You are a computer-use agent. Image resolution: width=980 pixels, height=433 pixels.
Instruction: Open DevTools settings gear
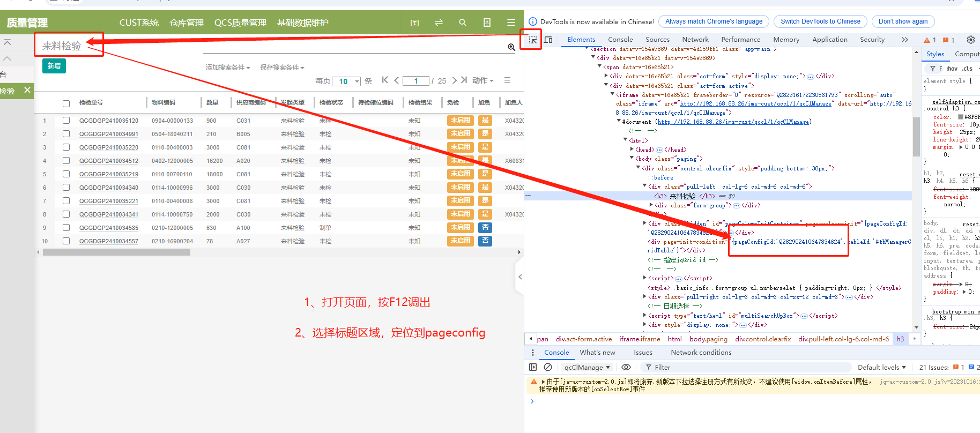[x=970, y=40]
